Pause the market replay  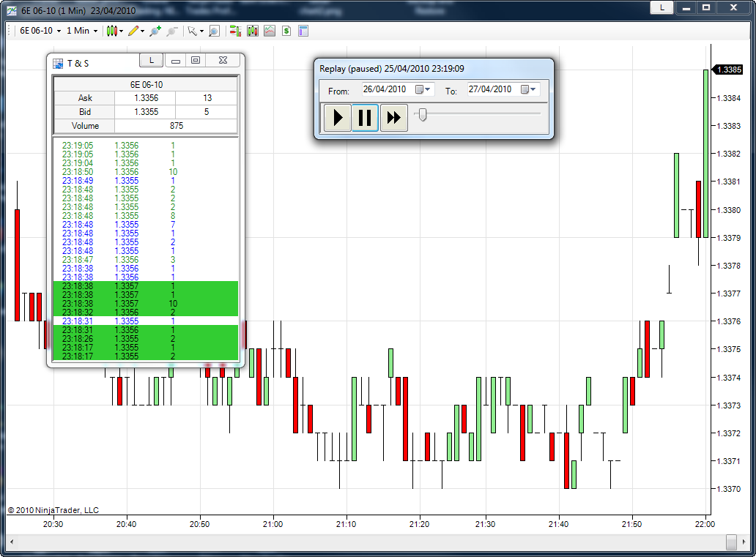pos(365,118)
